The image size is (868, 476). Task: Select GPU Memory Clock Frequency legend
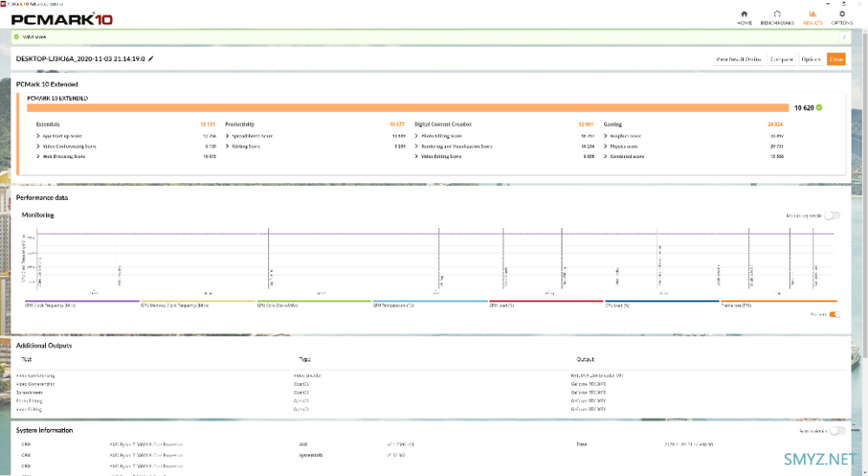tap(198, 304)
